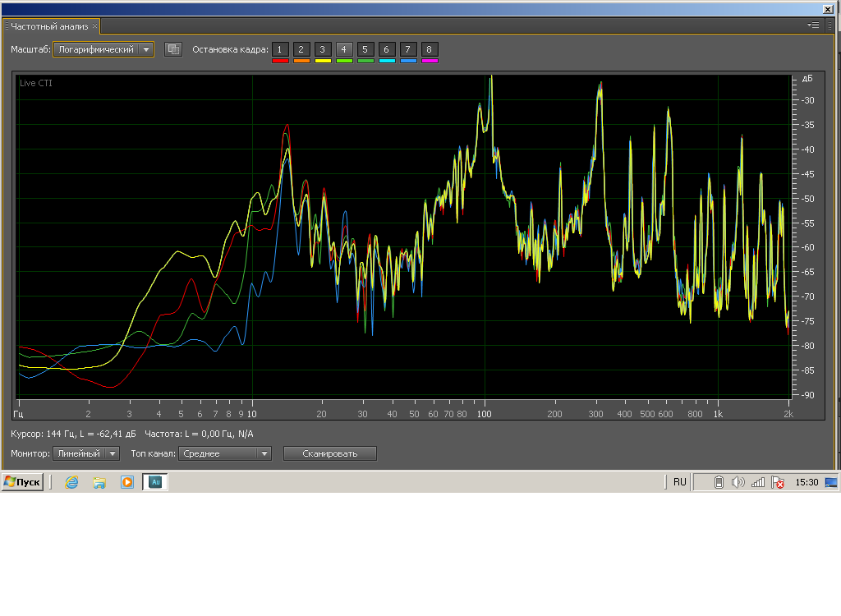Click the volume speaker tray icon

(x=738, y=482)
